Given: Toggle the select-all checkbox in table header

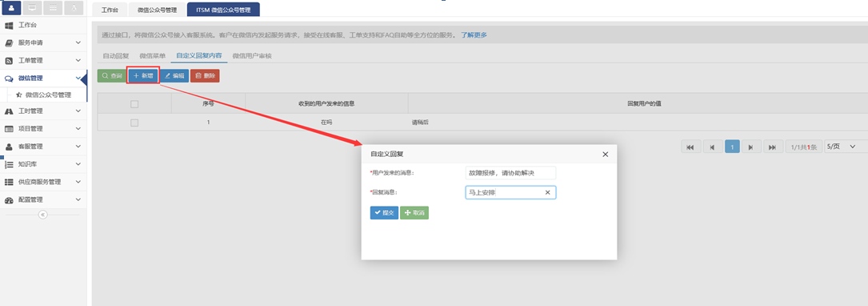Looking at the screenshot, I should [x=134, y=103].
